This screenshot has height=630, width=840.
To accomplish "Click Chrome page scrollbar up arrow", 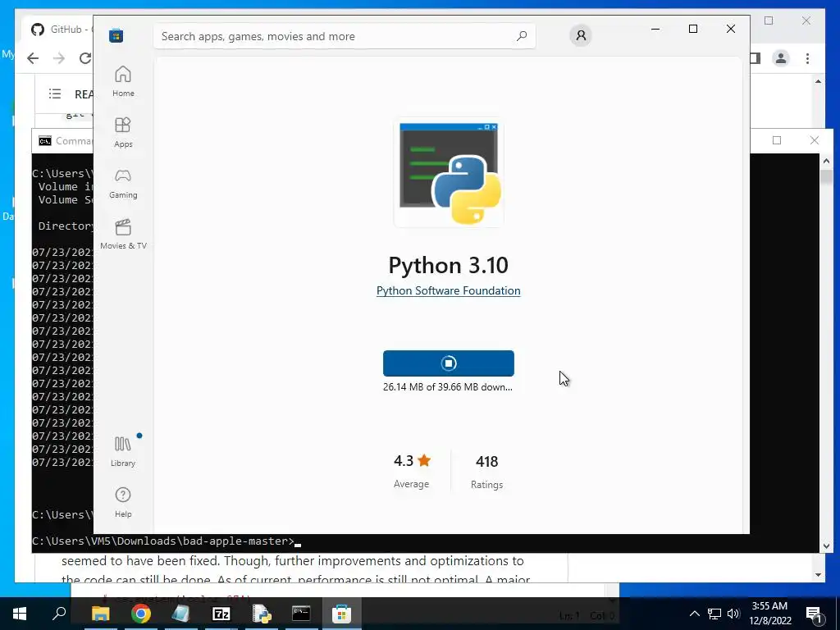I will tap(818, 81).
